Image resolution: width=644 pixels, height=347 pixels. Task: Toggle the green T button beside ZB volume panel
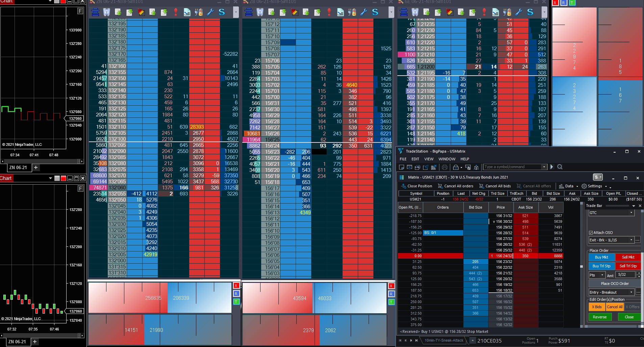click(x=391, y=302)
